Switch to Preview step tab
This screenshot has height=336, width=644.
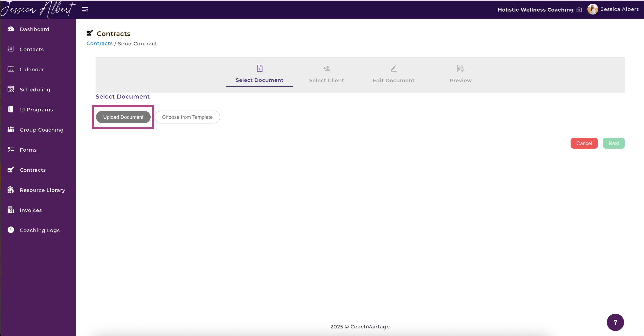[x=461, y=75]
